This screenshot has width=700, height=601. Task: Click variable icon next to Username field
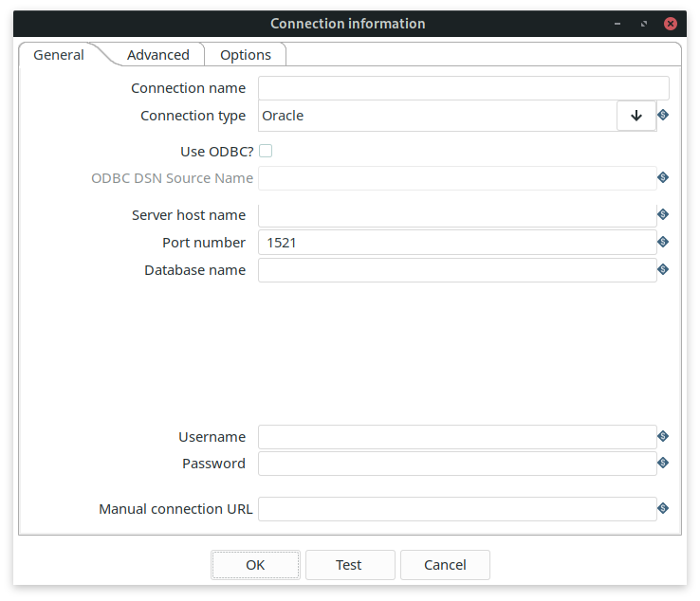point(663,437)
